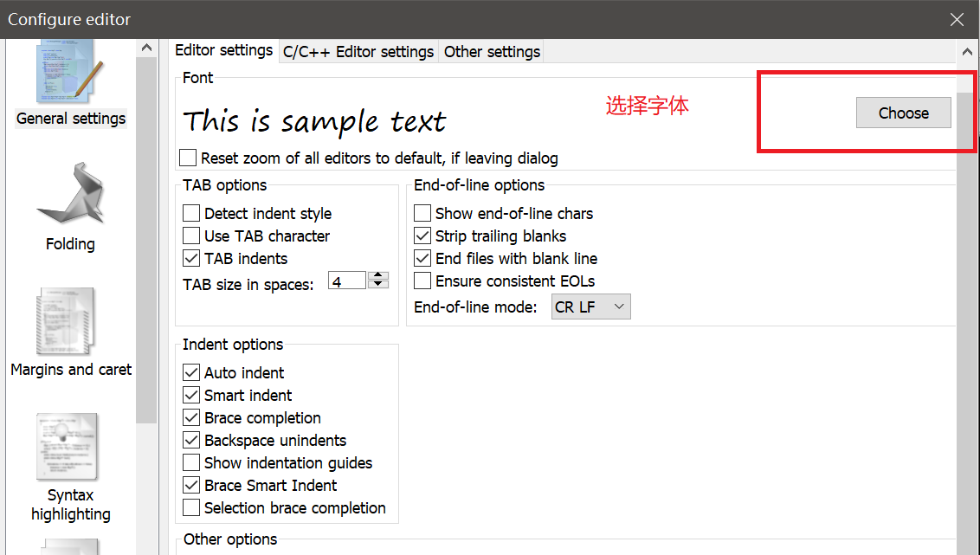Open End-of-line mode CR LF dropdown

[x=590, y=307]
